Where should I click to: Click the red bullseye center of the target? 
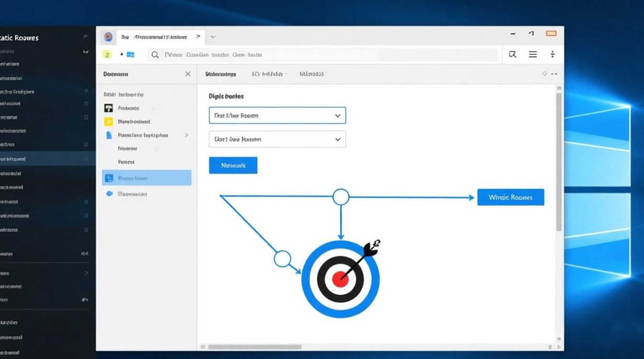point(340,279)
